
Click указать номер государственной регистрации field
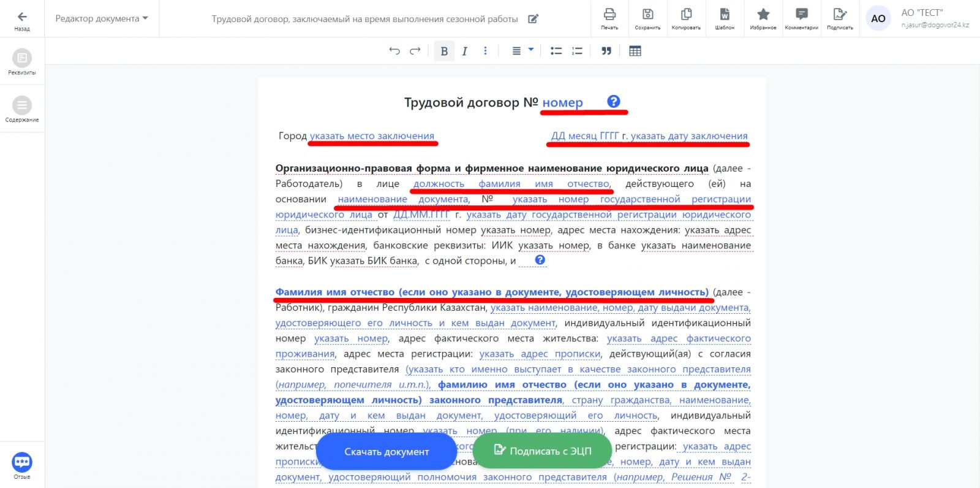[631, 199]
